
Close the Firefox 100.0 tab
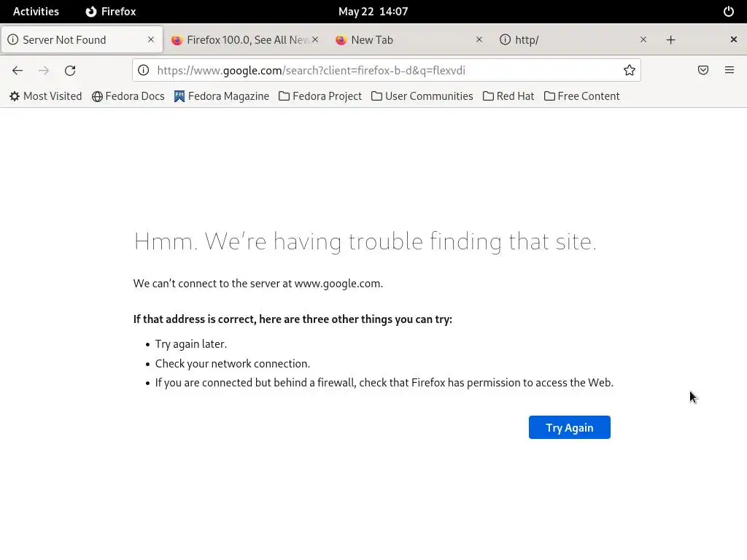click(x=315, y=39)
